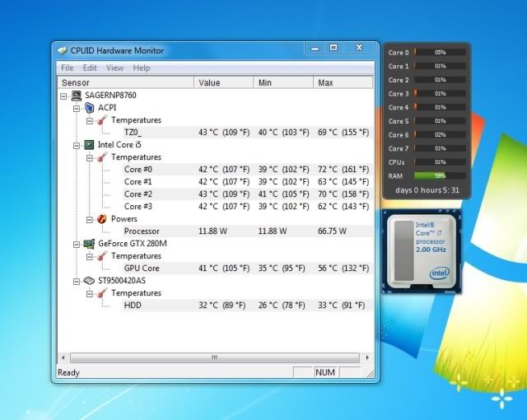The height and width of the screenshot is (420, 527).
Task: Select the Core #3 row
Action: (x=247, y=207)
